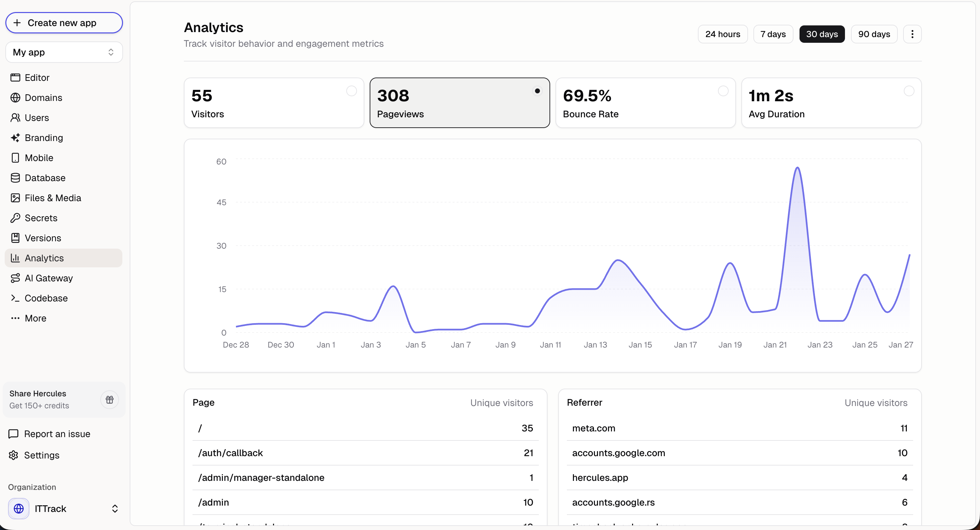Click the Jan 13 x-axis label
This screenshot has height=530, width=980.
point(595,345)
